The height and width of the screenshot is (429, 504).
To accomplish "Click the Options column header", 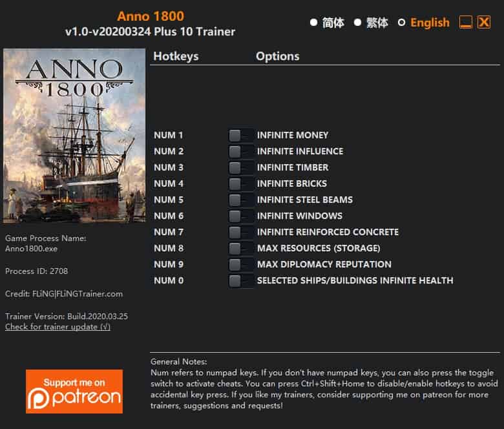I will [278, 56].
